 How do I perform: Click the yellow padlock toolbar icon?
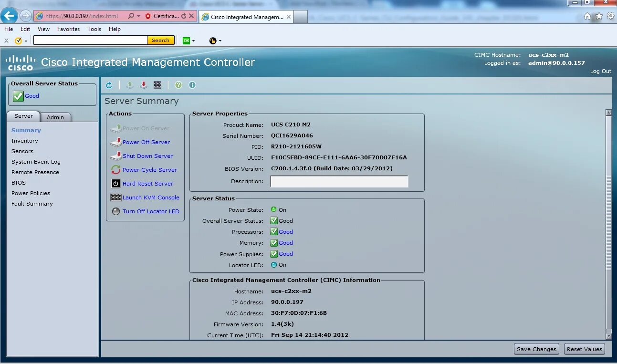pyautogui.click(x=213, y=41)
